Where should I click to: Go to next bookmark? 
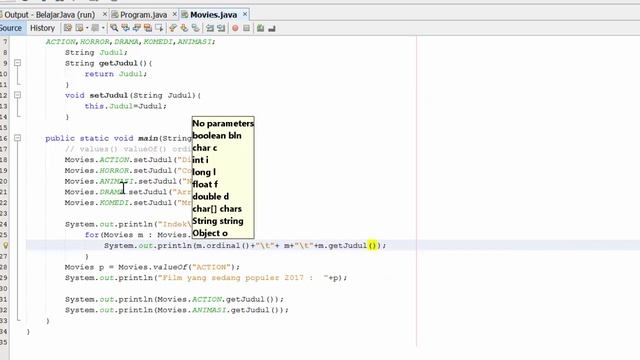184,28
